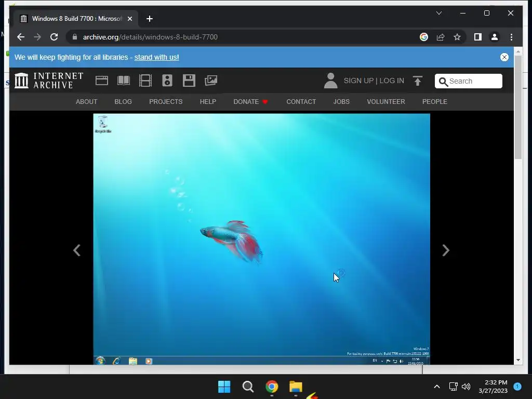Open the Windows Start button

tap(224, 387)
